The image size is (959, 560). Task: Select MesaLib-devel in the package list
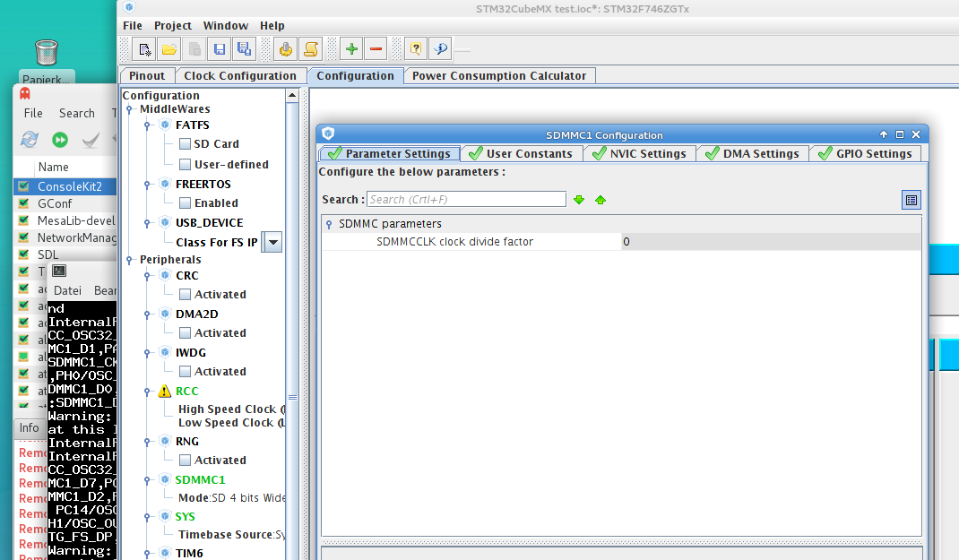(x=76, y=220)
